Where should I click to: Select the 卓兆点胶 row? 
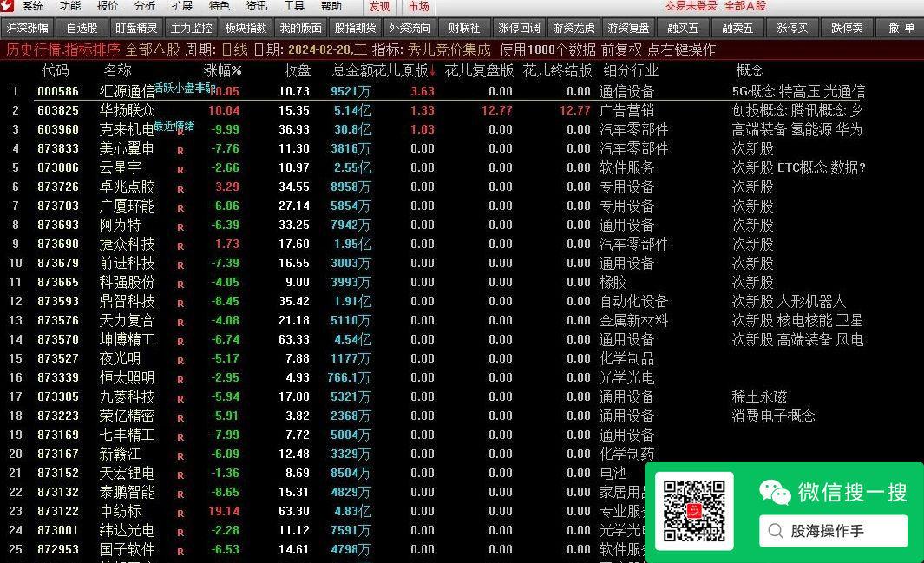click(x=462, y=187)
